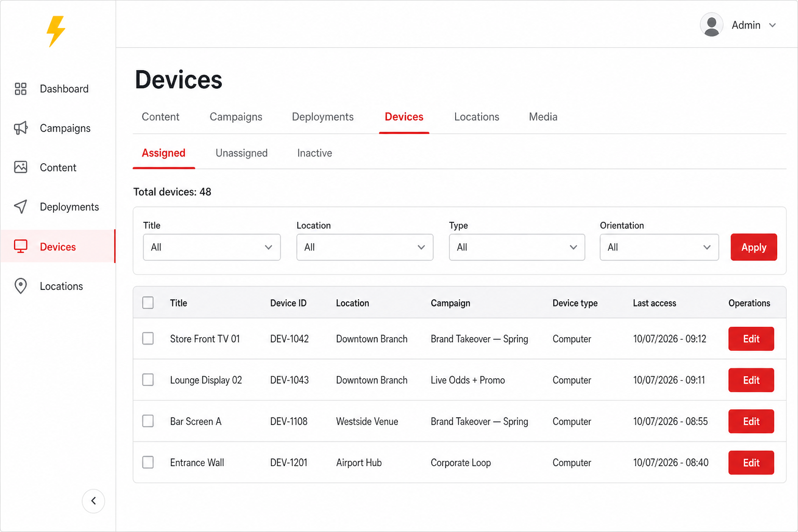Click the Title column header

(x=179, y=303)
